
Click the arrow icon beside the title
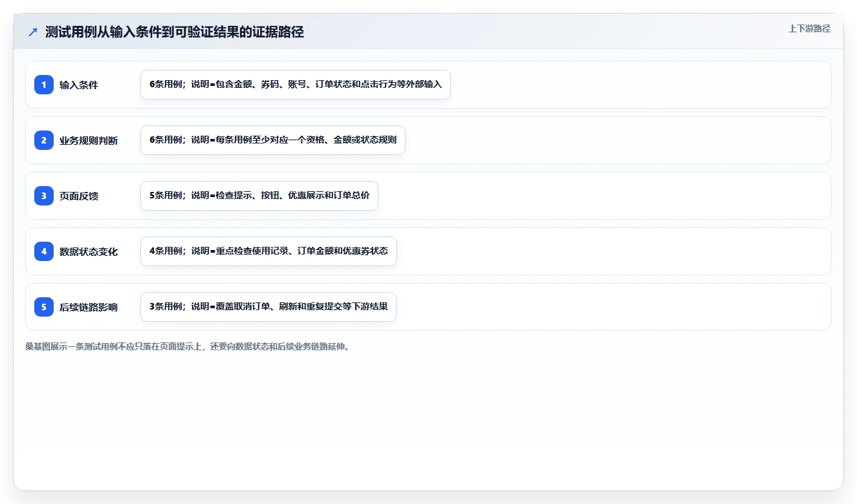33,32
